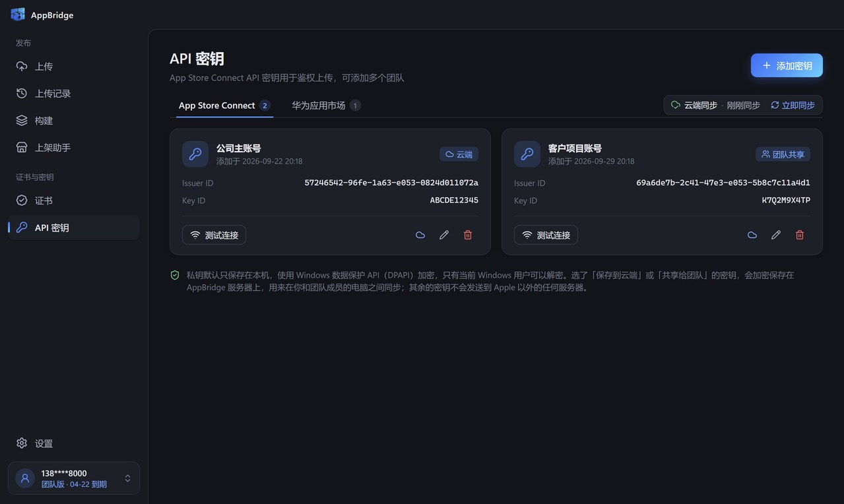Open 上架助手 store listing helper
This screenshot has width=844, height=504.
pyautogui.click(x=74, y=148)
